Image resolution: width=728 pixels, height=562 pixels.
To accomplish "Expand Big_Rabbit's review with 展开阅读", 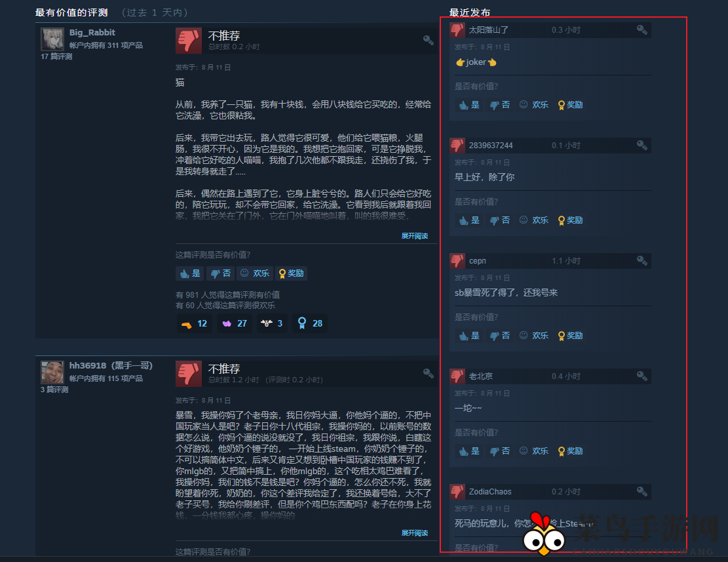I will (415, 236).
